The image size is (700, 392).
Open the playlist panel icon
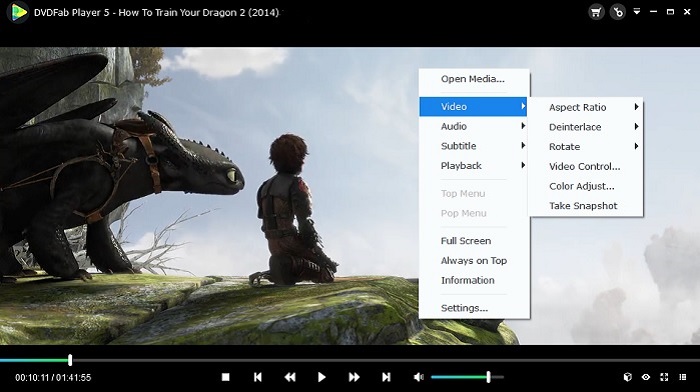[683, 377]
